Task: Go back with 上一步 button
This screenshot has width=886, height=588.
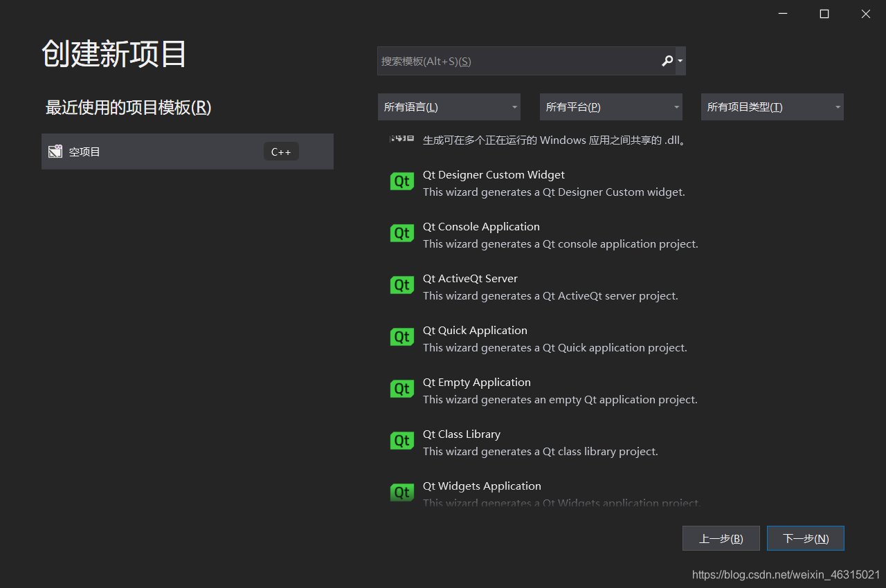Action: click(721, 538)
